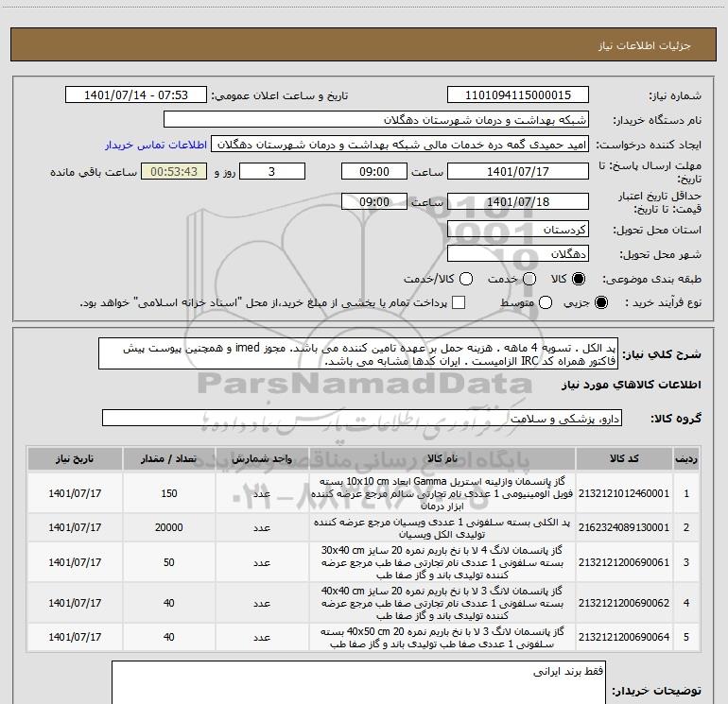The height and width of the screenshot is (704, 728).
Task: Click the تعداد / مقدار column header
Action: point(169,458)
